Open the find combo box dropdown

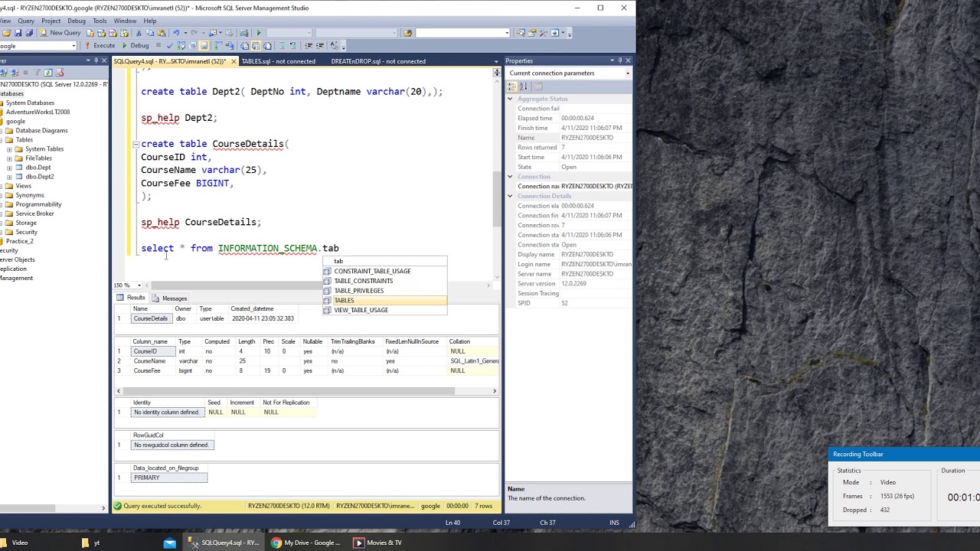506,33
